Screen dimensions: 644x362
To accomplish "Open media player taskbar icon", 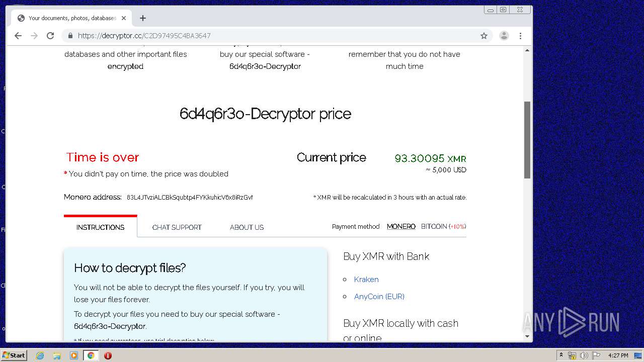I will pos(74,355).
